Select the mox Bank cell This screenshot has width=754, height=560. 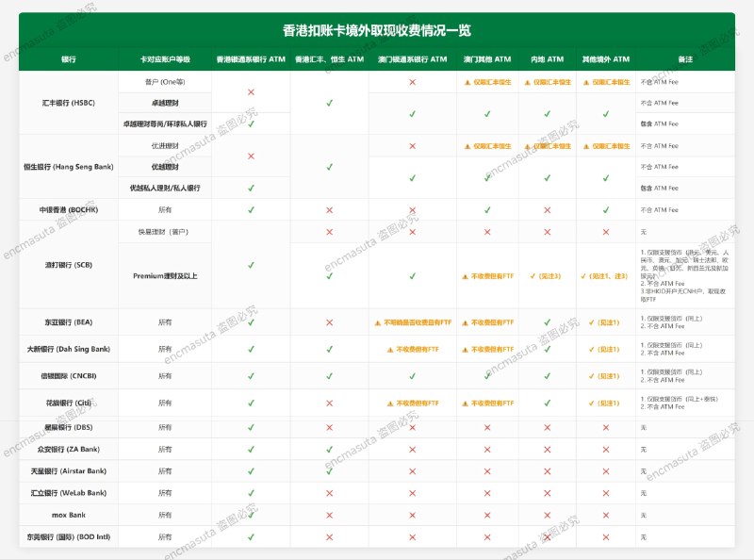point(69,515)
